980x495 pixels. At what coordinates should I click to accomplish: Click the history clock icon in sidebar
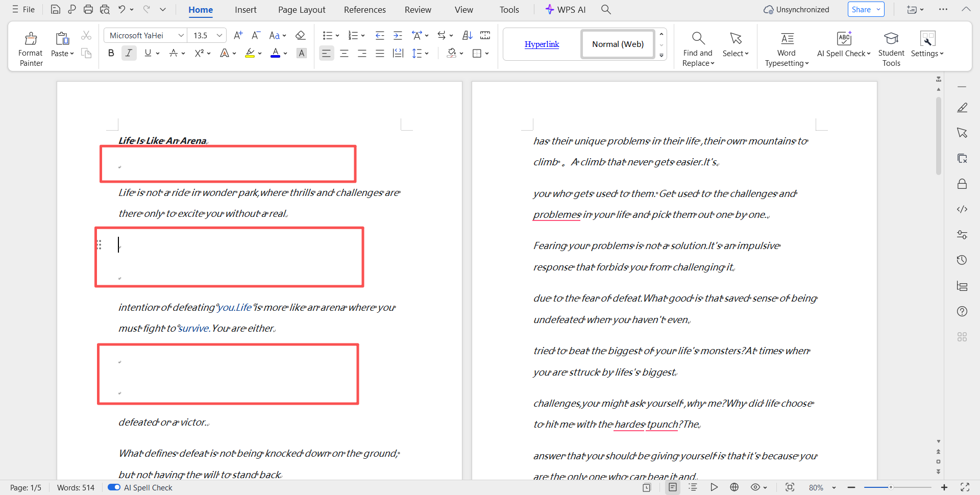click(x=962, y=260)
